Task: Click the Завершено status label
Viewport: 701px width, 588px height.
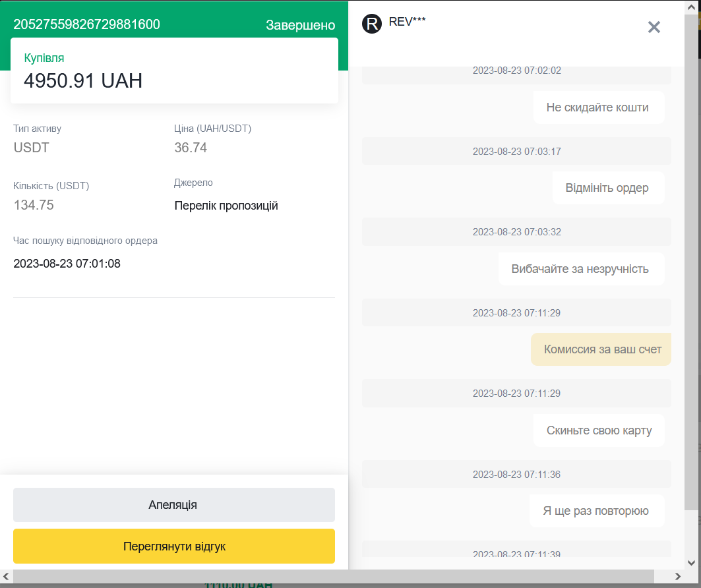Action: coord(301,25)
